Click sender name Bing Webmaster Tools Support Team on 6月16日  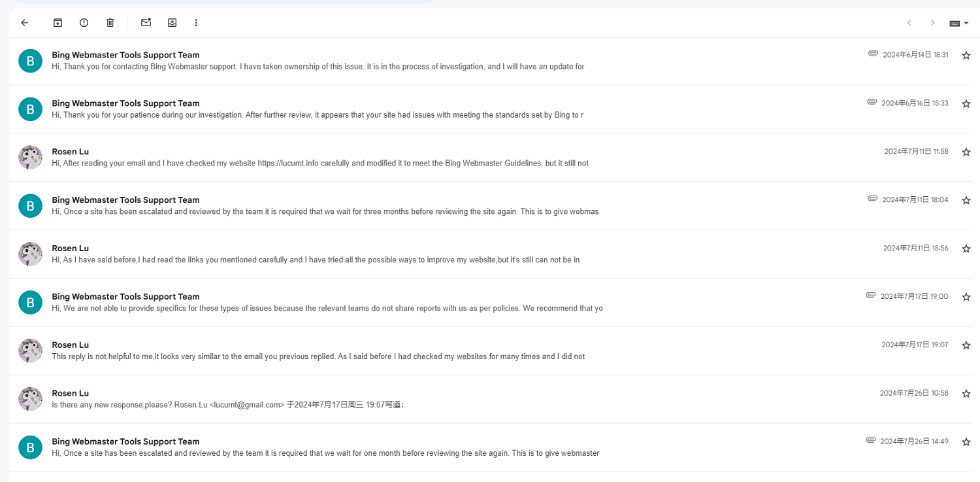coord(125,103)
